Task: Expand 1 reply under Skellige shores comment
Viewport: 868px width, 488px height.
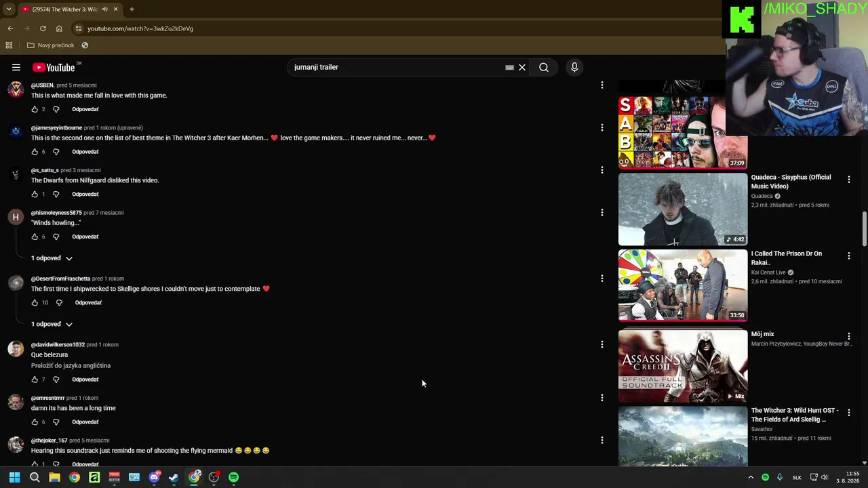Action: (52, 324)
